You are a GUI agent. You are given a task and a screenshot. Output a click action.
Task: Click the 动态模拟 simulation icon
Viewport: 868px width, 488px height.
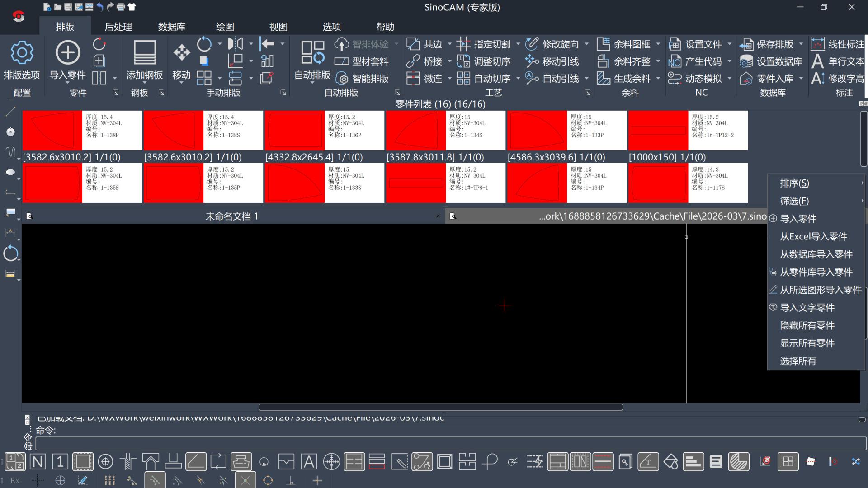tap(675, 79)
